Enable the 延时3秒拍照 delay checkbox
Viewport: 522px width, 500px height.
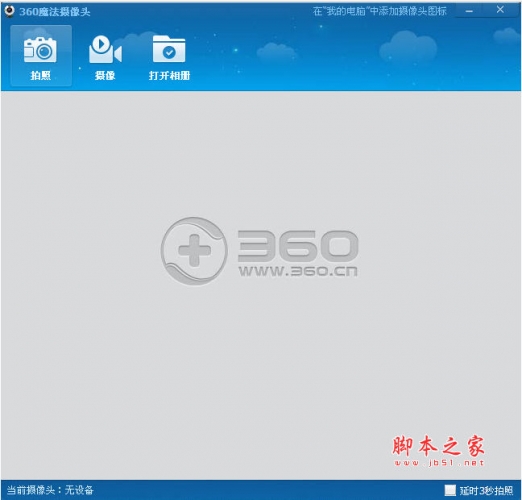click(450, 490)
